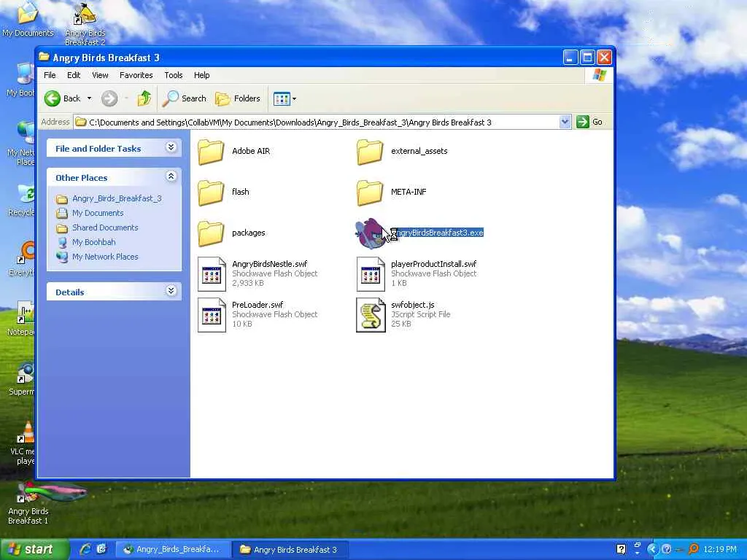The height and width of the screenshot is (560, 747).
Task: Open Shared Documents link
Action: pos(105,227)
